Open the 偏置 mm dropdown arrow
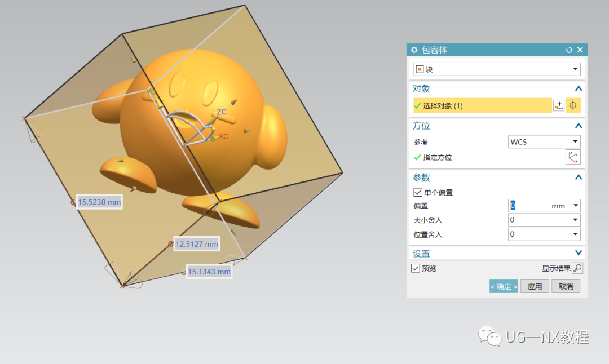609x364 pixels. (576, 205)
